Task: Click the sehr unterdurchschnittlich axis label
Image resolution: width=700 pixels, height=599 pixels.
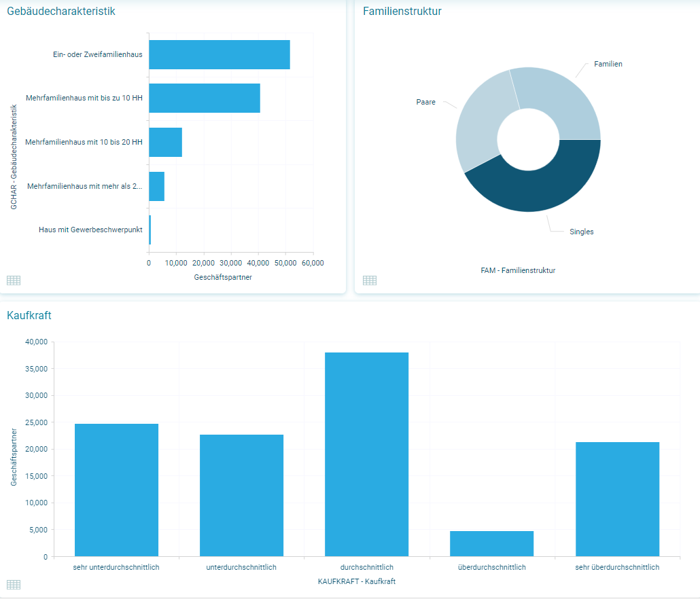Action: click(116, 567)
